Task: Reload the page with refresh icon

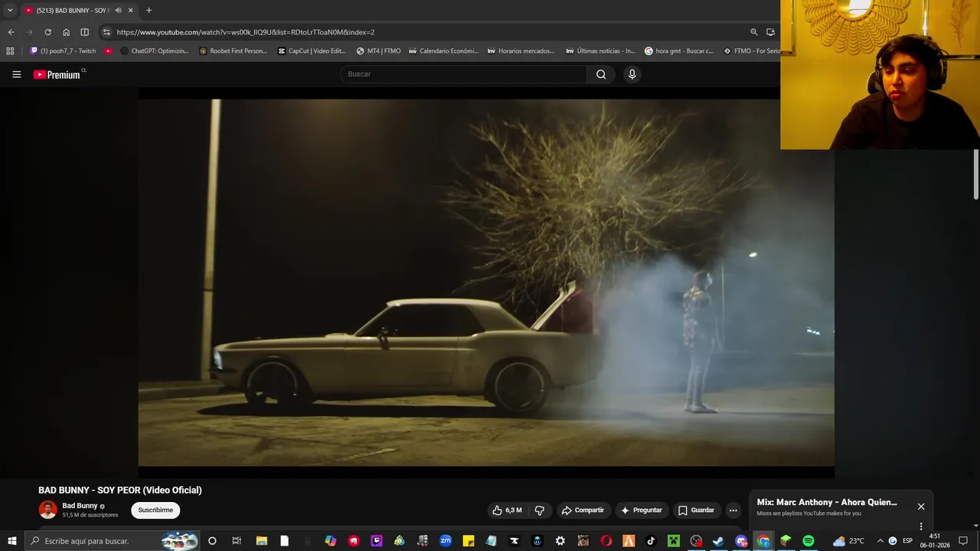Action: point(47,32)
